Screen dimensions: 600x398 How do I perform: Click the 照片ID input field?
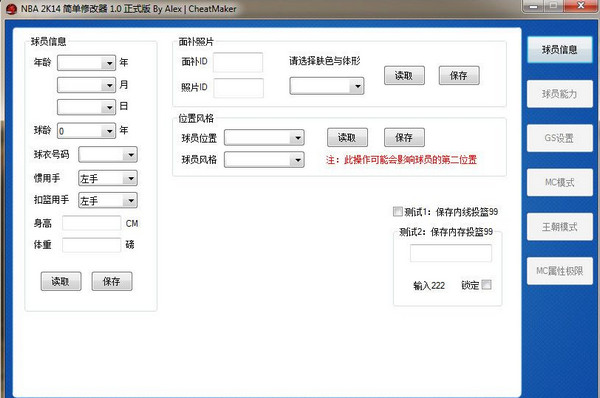238,88
